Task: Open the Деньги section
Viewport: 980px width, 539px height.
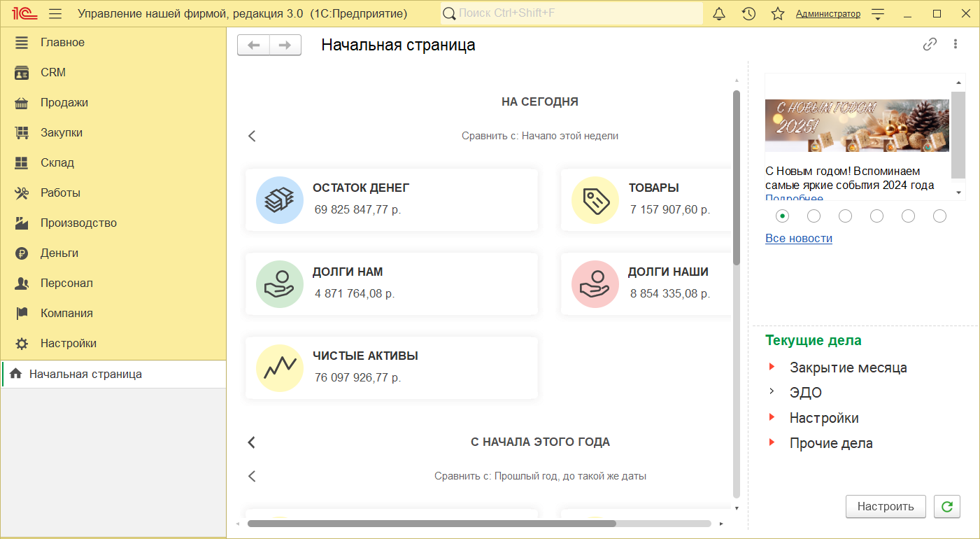Action: 113,253
